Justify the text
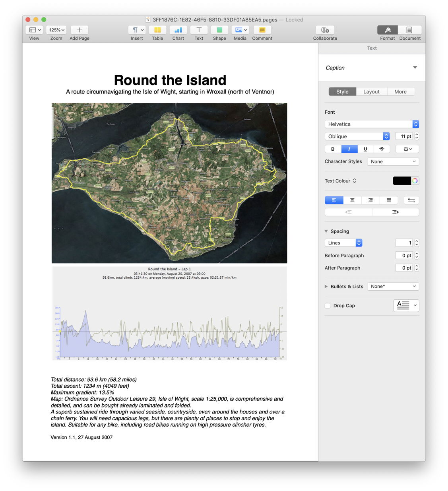Viewport: 448px width, 491px height. (389, 200)
